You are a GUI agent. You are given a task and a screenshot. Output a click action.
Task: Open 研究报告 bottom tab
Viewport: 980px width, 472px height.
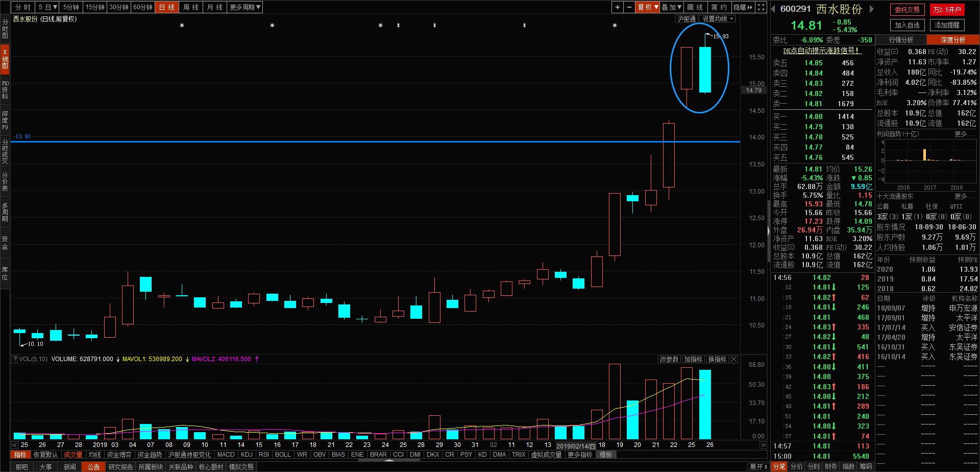[x=120, y=467]
